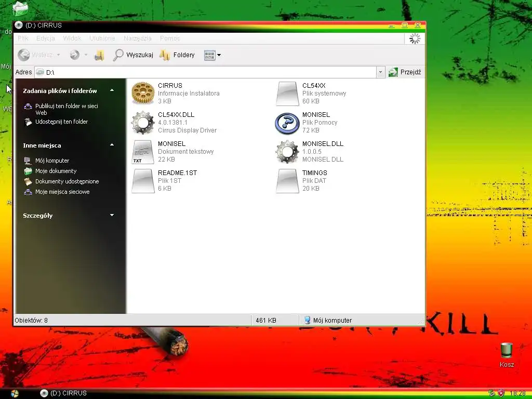532x399 pixels.
Task: Open the Pomoc menu
Action: point(170,38)
